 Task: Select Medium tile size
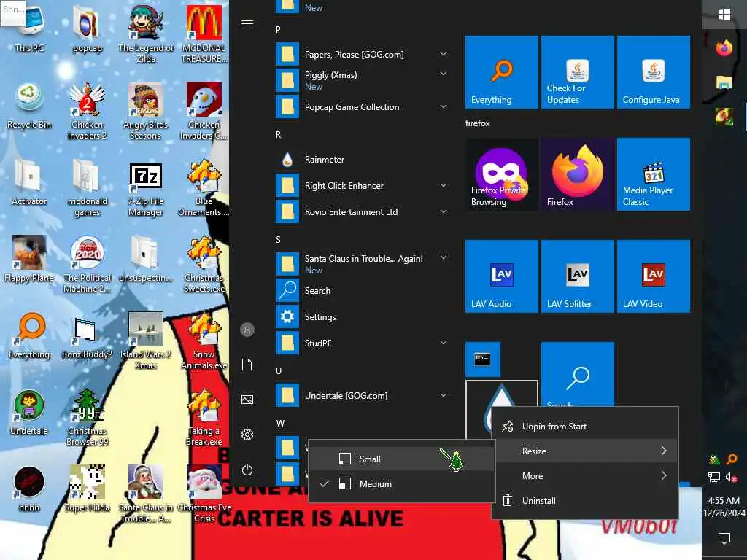coord(401,484)
